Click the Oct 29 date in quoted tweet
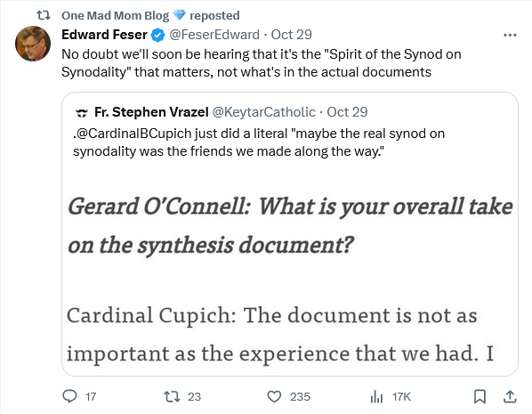532x414 pixels. 347,112
